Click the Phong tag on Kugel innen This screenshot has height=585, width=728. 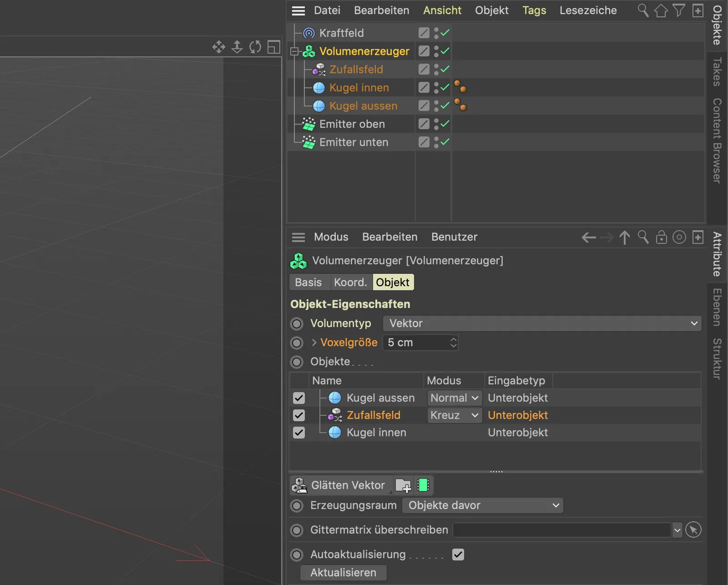tap(460, 87)
